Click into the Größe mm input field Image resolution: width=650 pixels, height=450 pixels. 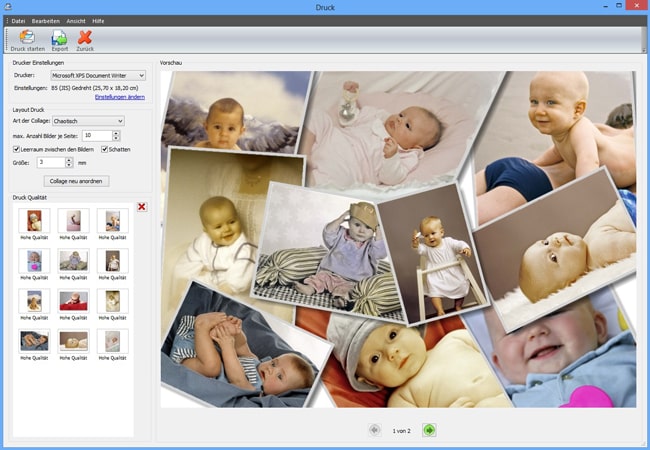click(x=50, y=162)
